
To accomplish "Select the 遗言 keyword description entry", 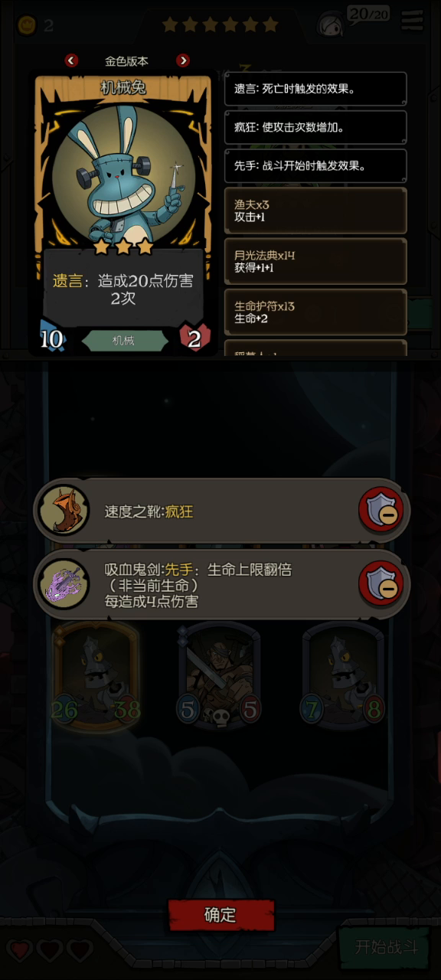I will pyautogui.click(x=315, y=89).
